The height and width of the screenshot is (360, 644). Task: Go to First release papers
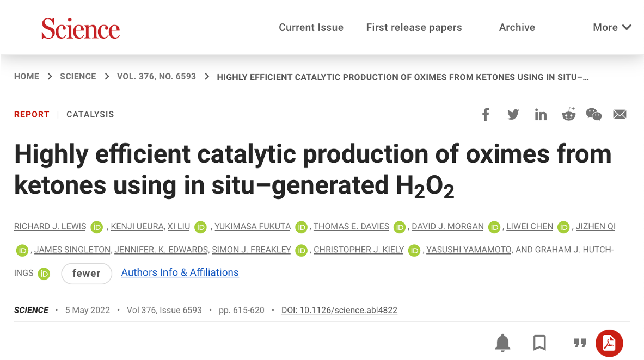coord(414,27)
